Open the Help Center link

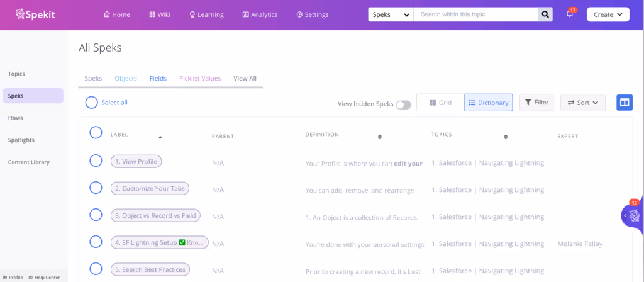pos(45,278)
